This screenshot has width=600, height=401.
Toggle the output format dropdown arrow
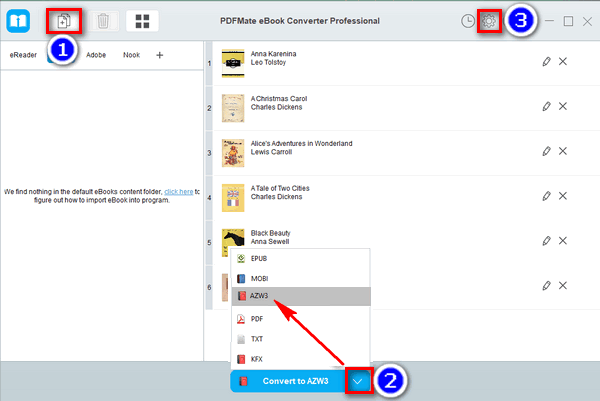358,381
